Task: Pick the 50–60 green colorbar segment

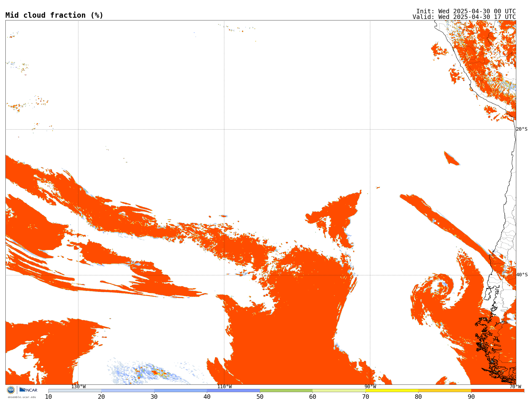Action: [x=286, y=391]
